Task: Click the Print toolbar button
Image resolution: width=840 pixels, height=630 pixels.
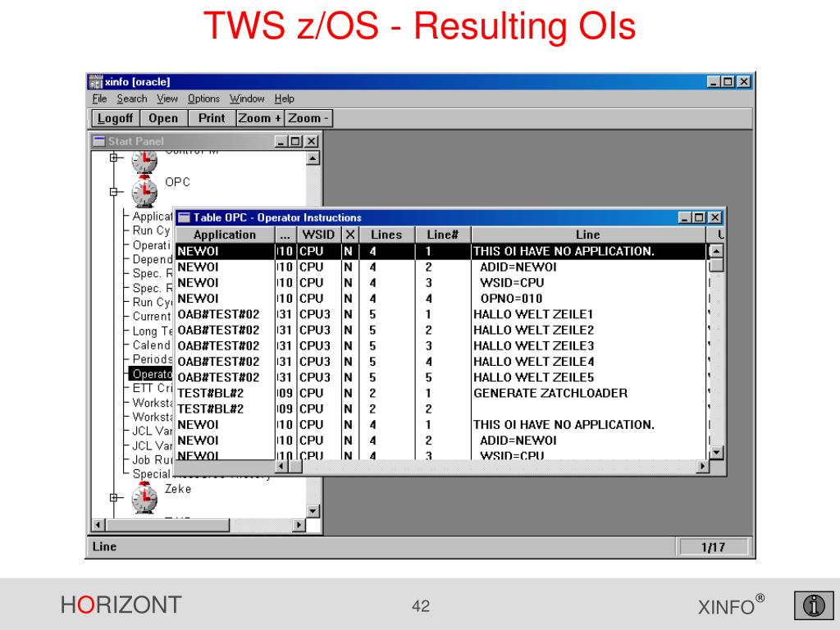Action: pyautogui.click(x=212, y=118)
